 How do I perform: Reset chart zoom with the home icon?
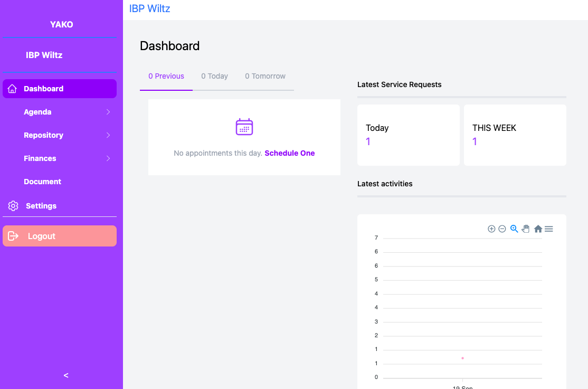(x=538, y=229)
